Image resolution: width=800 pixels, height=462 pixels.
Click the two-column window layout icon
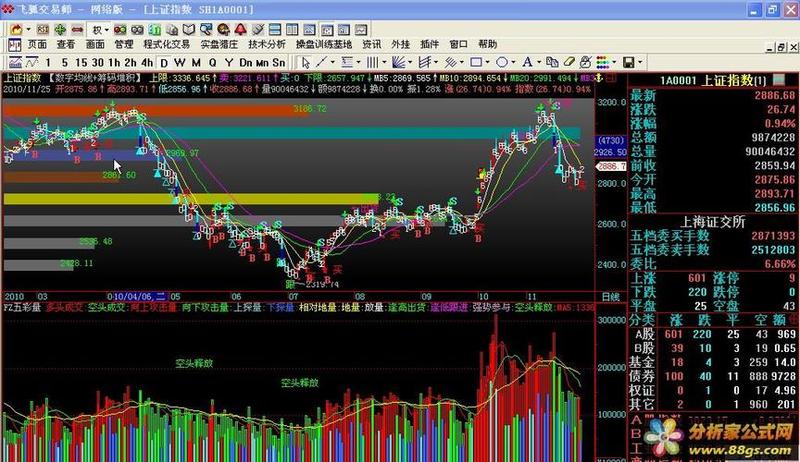coord(292,30)
